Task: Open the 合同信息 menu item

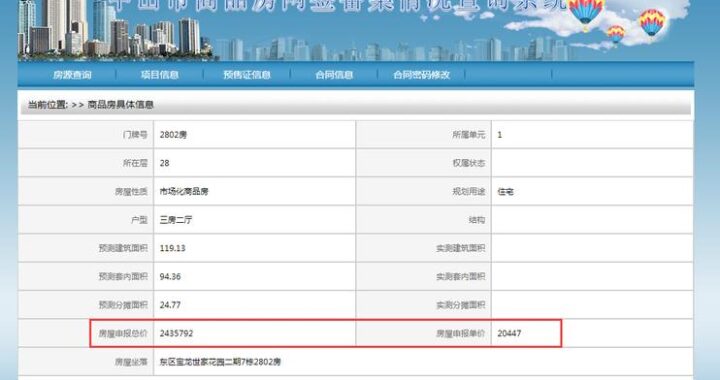Action: point(334,75)
